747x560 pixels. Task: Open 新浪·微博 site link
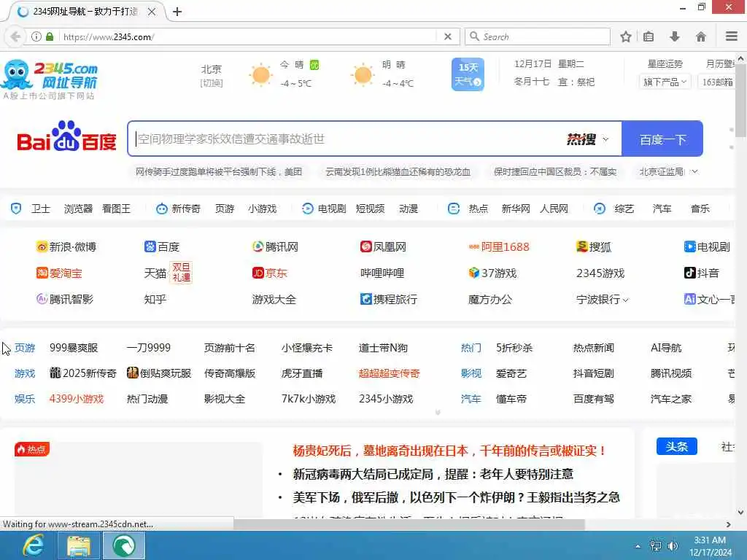tap(66, 246)
